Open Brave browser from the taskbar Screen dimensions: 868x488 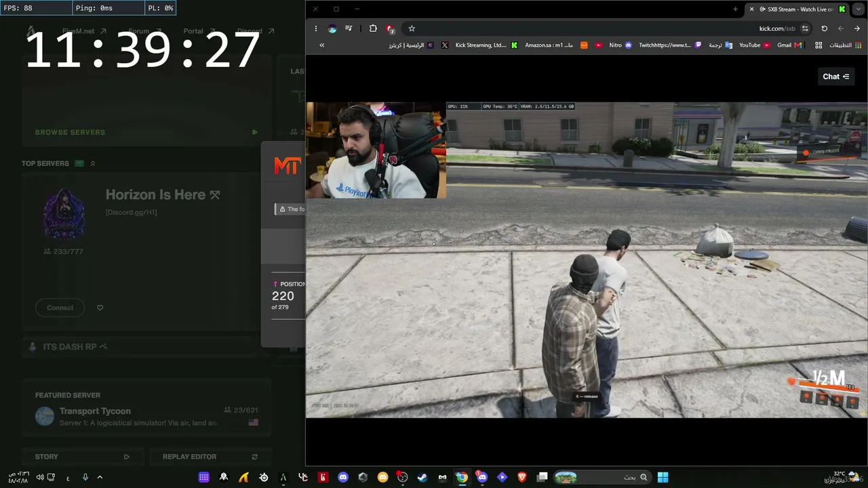[x=522, y=477]
